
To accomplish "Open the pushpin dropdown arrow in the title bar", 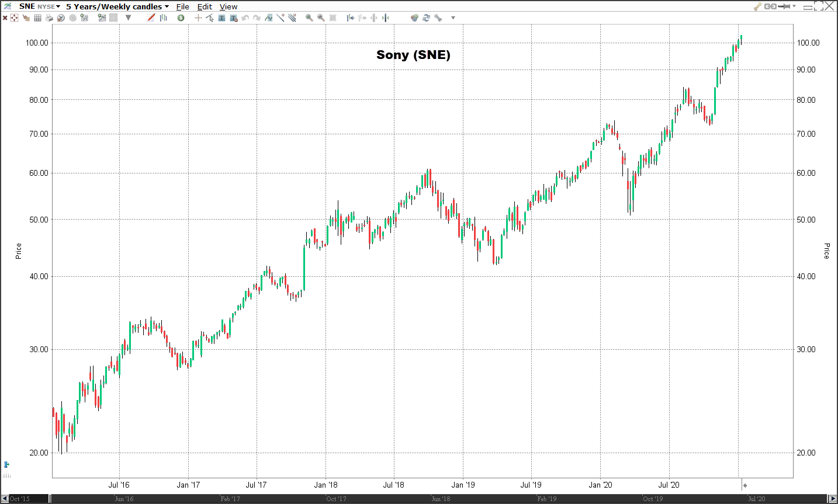I will click(794, 6).
